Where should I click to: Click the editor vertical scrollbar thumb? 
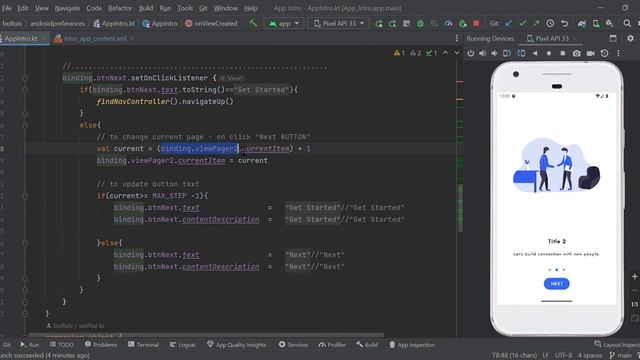pos(460,208)
